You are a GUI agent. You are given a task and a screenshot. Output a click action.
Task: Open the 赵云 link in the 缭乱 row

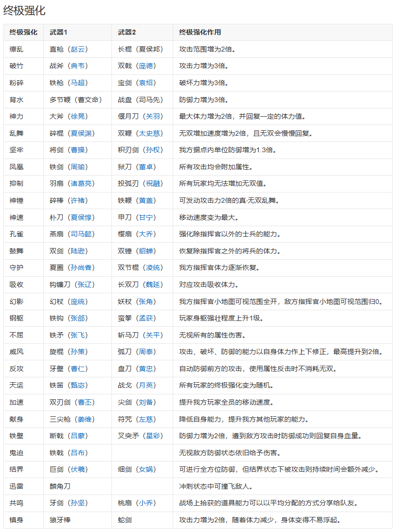(78, 49)
